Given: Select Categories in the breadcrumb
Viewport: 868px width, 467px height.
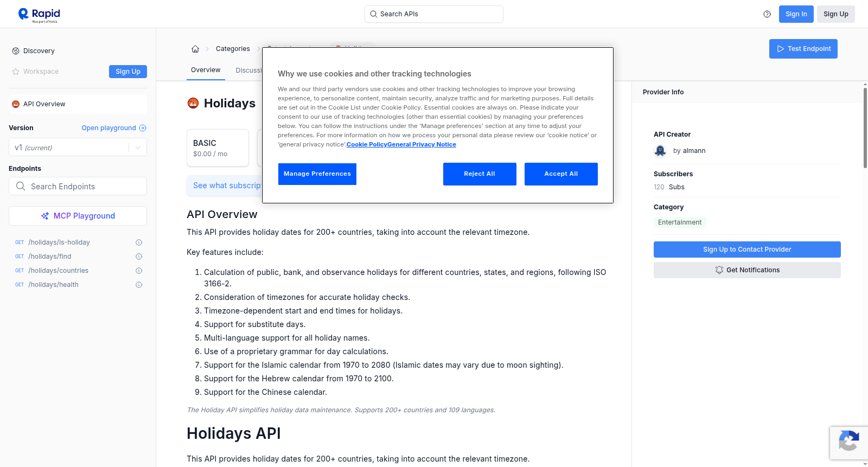Looking at the screenshot, I should pos(233,49).
